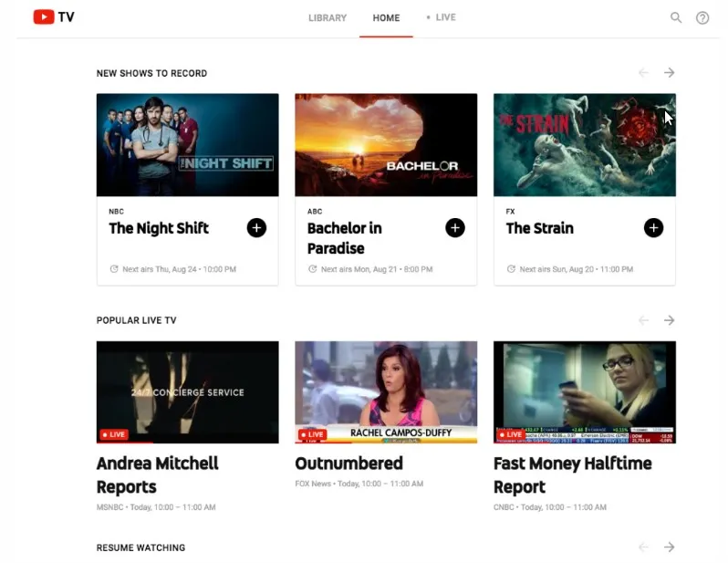This screenshot has height=563, width=728.
Task: Open Bachelor in Paradise thumbnail
Action: click(x=386, y=145)
